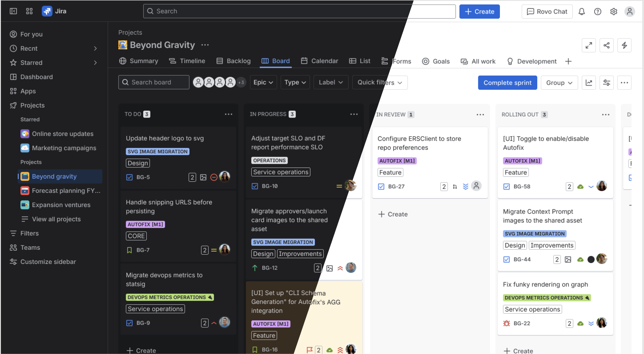The image size is (644, 354).
Task: Expand the board to fullscreen
Action: pyautogui.click(x=589, y=45)
